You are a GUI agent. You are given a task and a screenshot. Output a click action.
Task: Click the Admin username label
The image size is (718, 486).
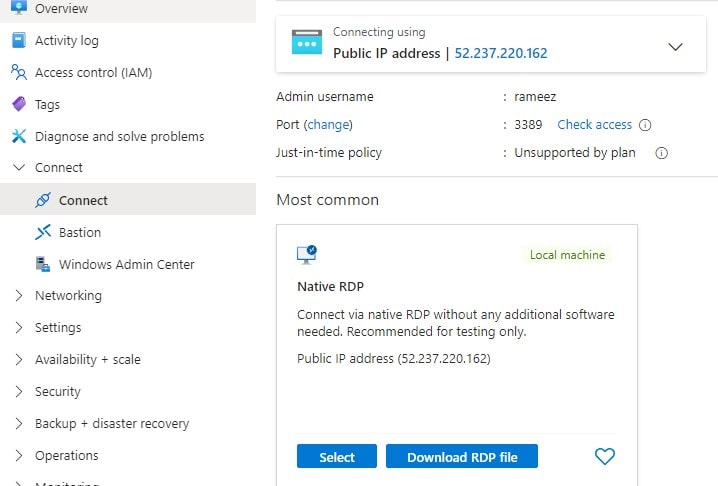(x=325, y=97)
